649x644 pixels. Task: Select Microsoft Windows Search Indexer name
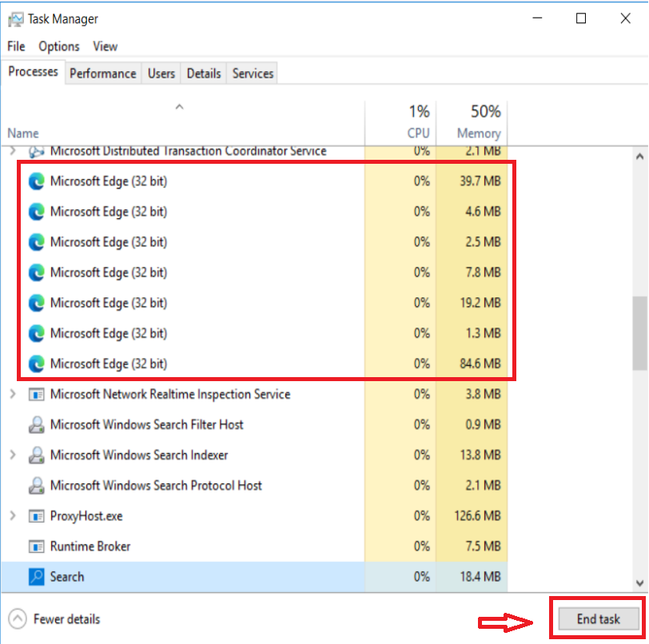139,455
